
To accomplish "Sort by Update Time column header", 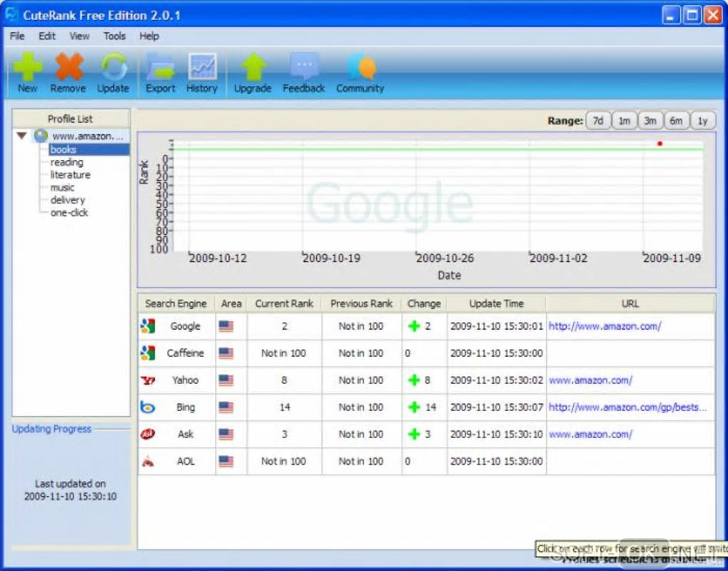I will tap(496, 303).
